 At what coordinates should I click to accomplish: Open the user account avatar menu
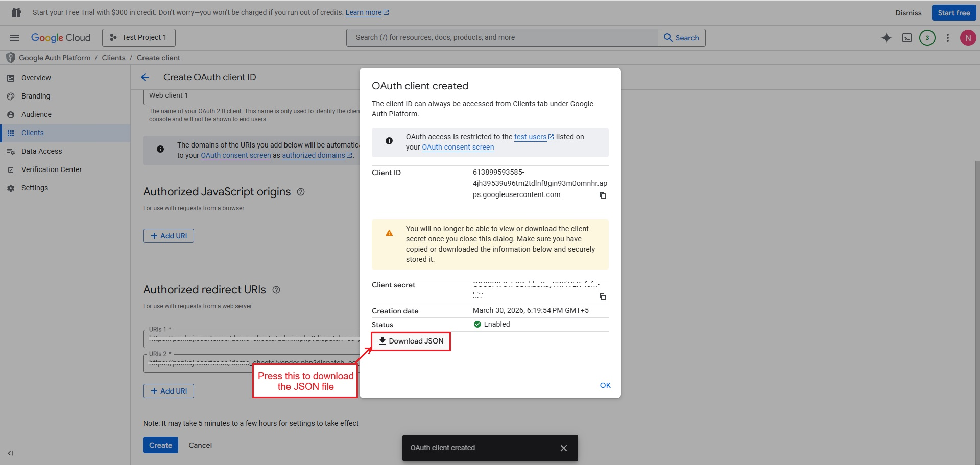(x=968, y=38)
